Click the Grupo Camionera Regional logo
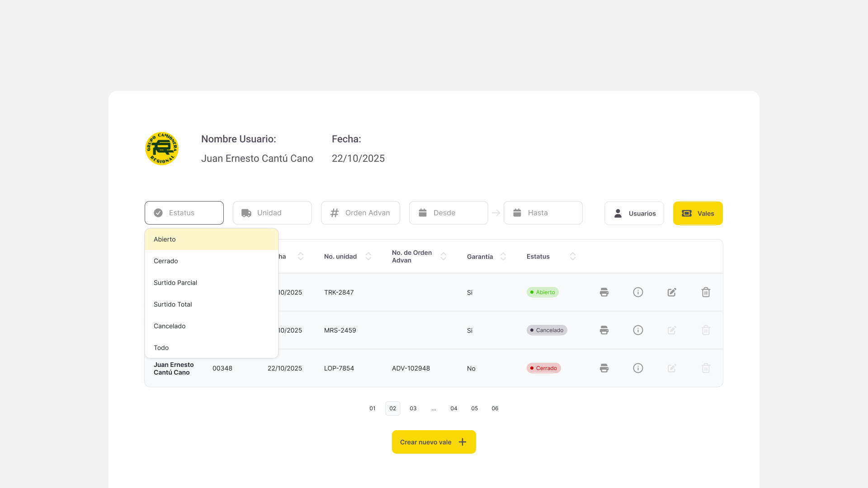Image resolution: width=868 pixels, height=488 pixels. [x=162, y=149]
